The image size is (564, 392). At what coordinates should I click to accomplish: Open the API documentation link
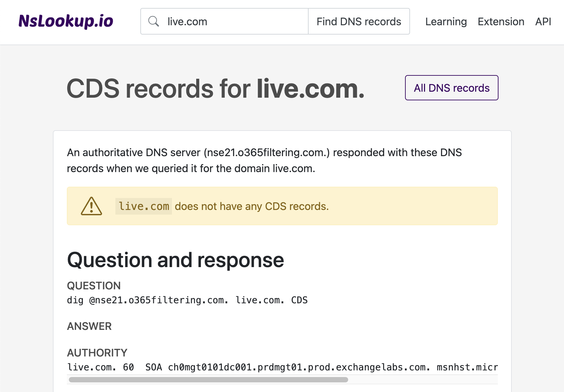point(543,22)
